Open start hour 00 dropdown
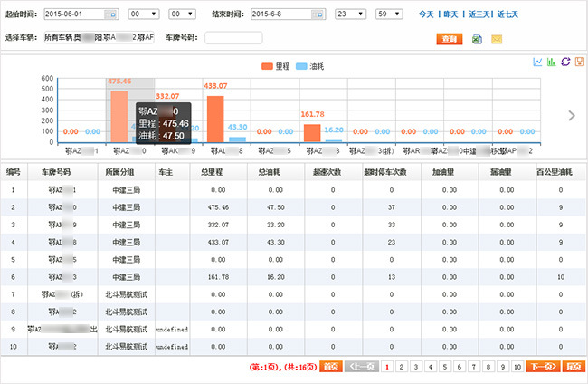 coord(144,14)
